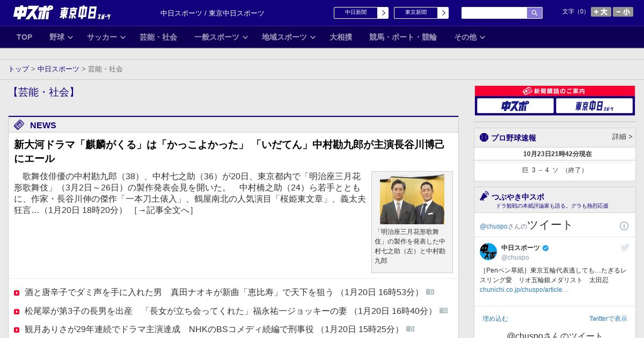
Task: Open the 大相撲 menu item
Action: pos(341,37)
